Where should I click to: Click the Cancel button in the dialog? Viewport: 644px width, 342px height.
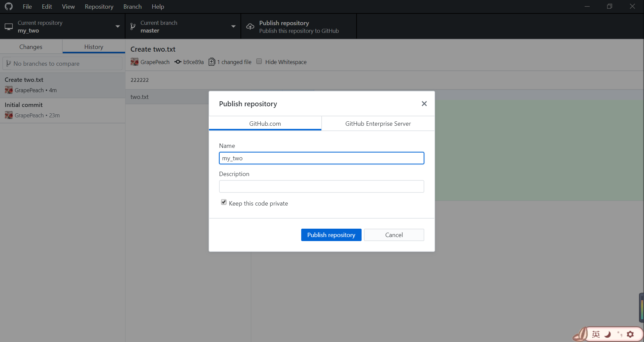(x=394, y=235)
